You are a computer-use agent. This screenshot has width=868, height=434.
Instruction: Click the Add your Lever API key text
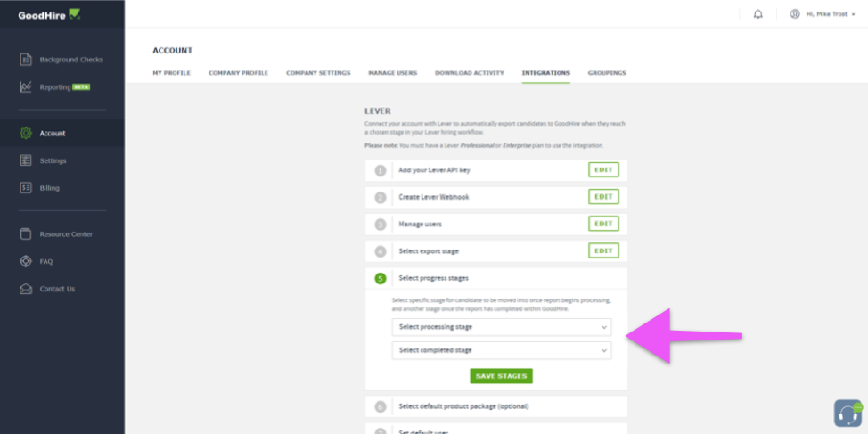click(x=435, y=170)
